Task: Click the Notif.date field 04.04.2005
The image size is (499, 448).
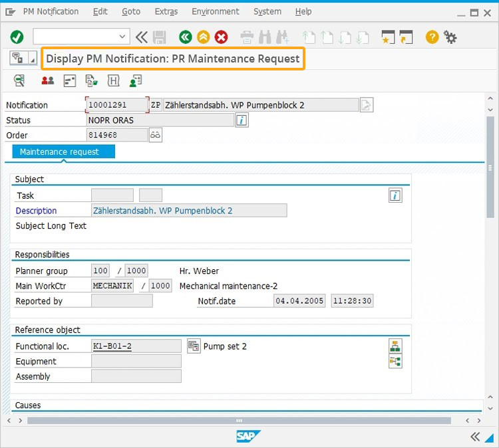Action: point(299,301)
